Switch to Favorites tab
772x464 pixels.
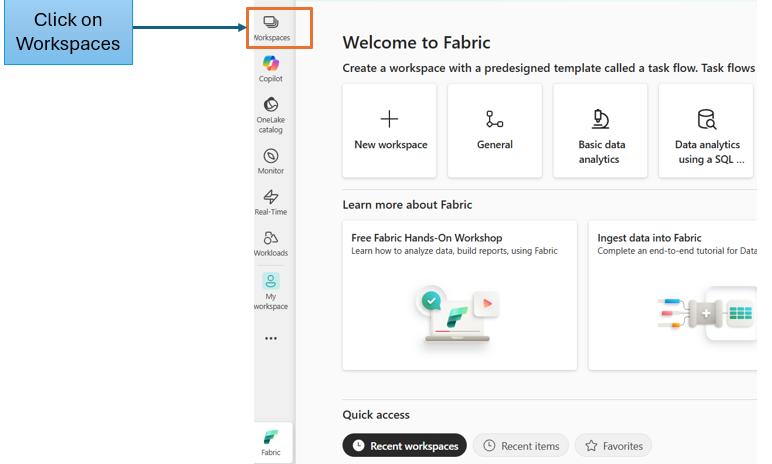tap(613, 445)
